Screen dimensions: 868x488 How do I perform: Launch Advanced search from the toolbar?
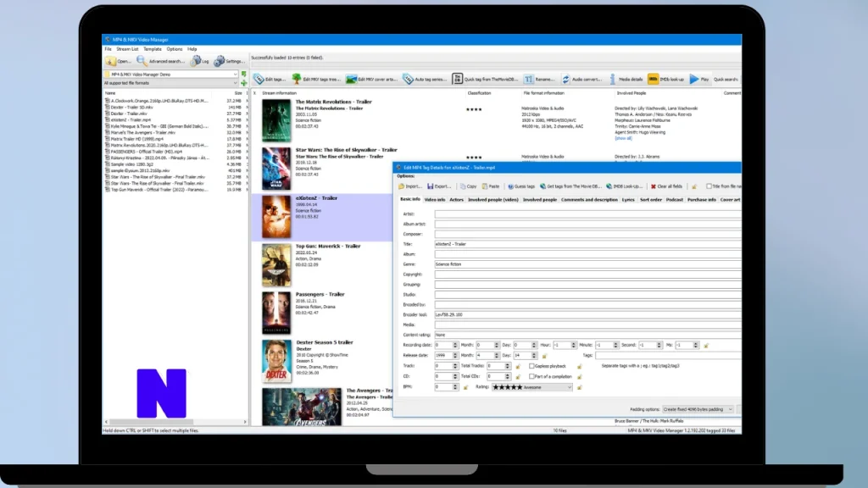point(160,61)
